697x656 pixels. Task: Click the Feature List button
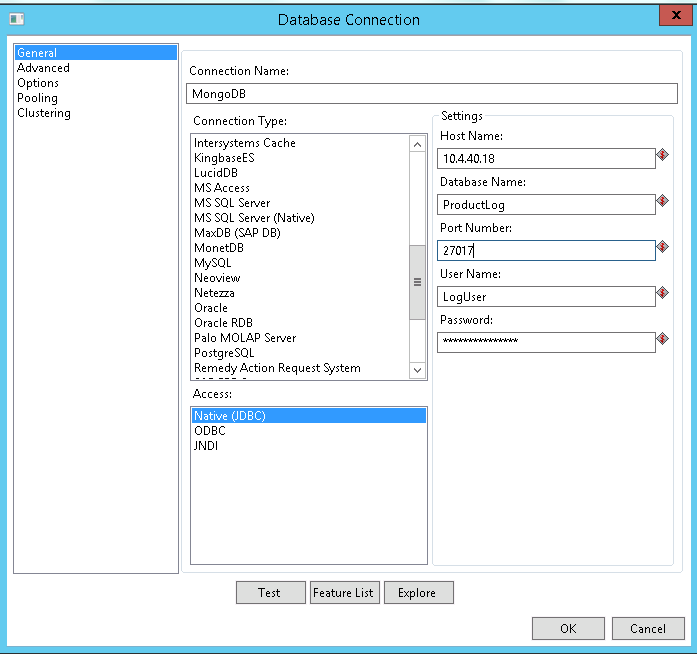pyautogui.click(x=344, y=592)
